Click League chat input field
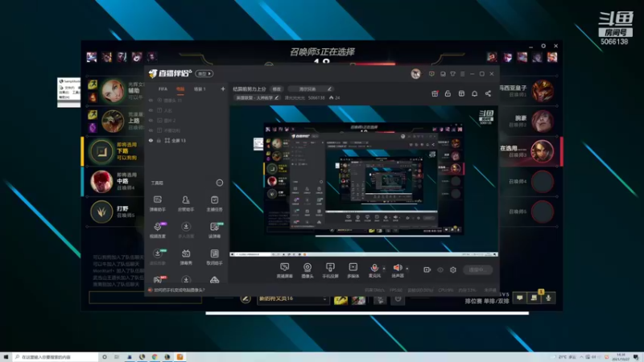This screenshot has height=362, width=644. coord(145,297)
